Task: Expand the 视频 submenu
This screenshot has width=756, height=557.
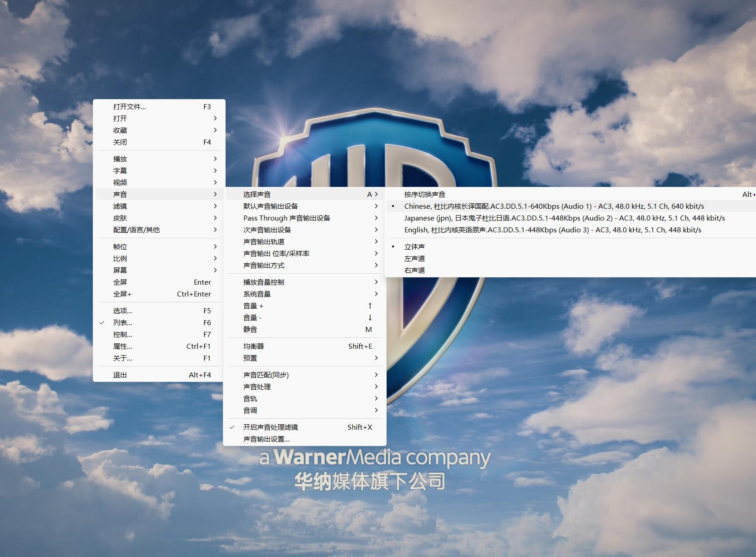Action: coord(159,182)
